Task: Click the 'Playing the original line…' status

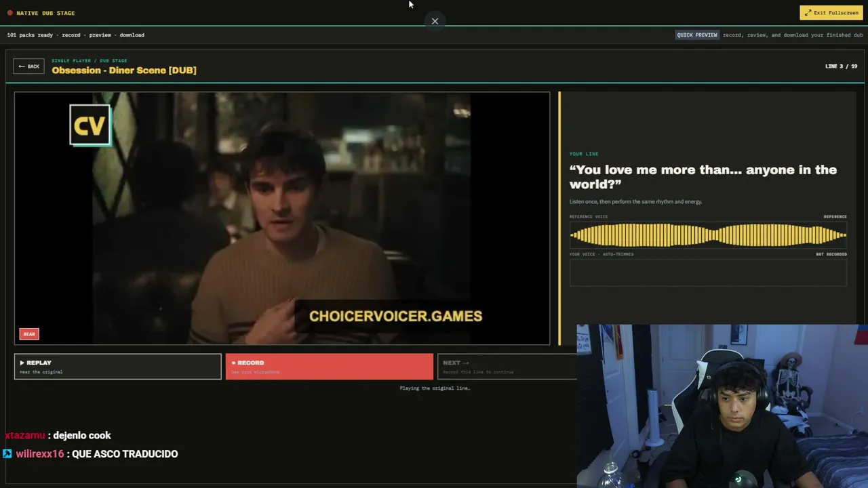Action: coord(435,388)
